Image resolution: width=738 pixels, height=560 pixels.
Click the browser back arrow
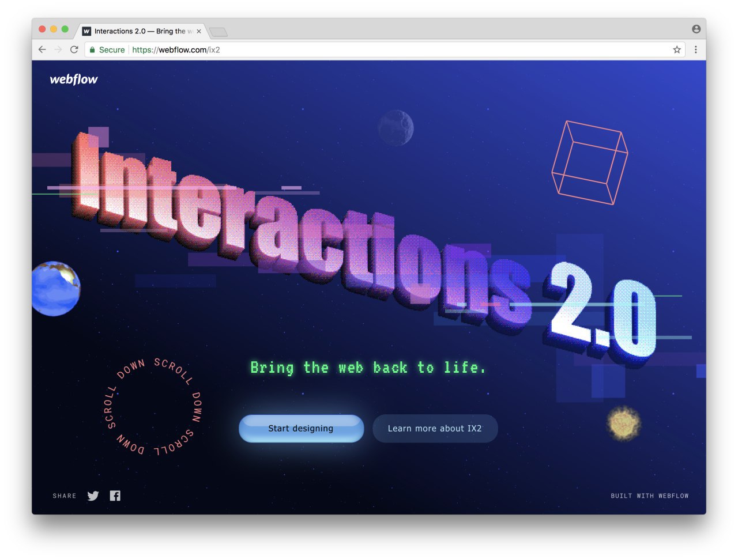coord(42,50)
